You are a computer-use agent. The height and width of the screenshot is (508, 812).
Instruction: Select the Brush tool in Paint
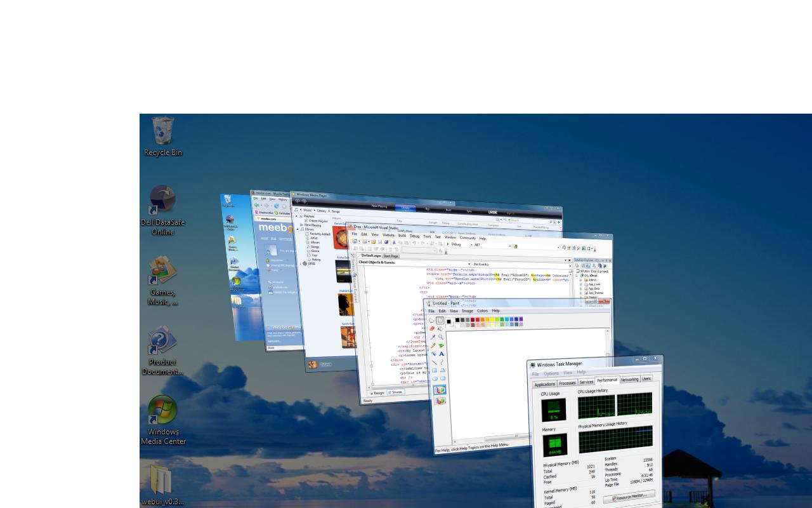coord(440,345)
